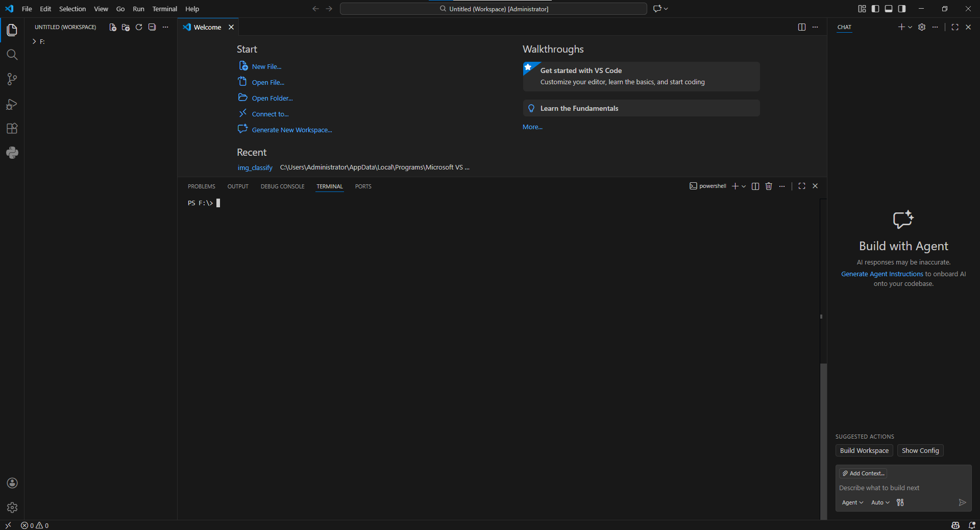Click the Connect to... link
Screen dimensions: 980x530
270,114
